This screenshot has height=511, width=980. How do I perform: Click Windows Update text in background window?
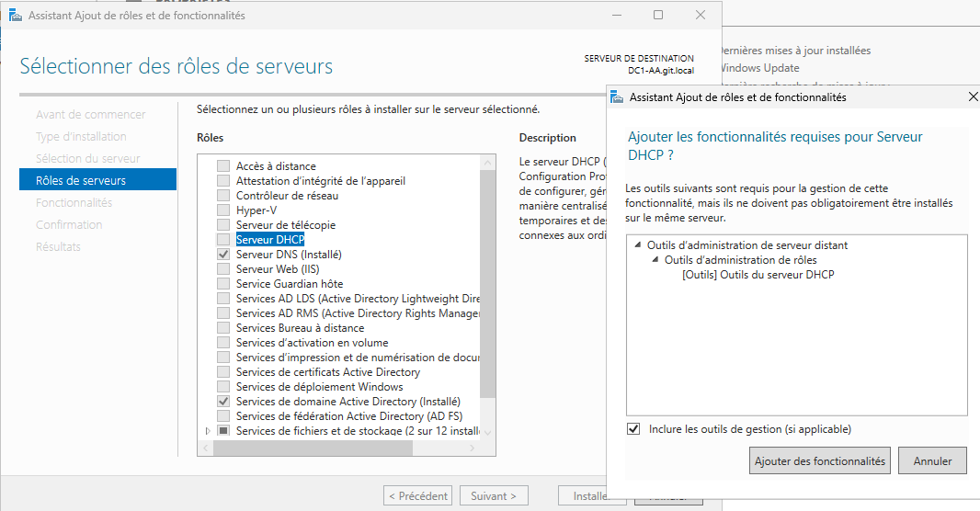[759, 67]
